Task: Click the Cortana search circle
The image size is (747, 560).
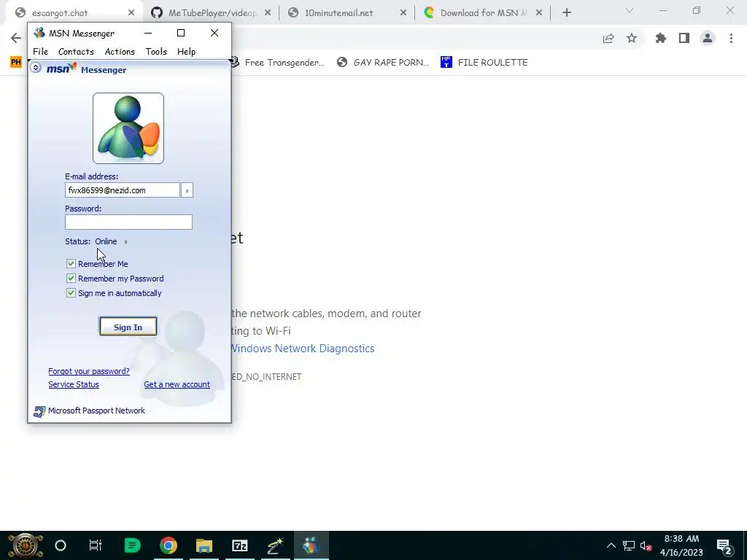Action: 61,545
